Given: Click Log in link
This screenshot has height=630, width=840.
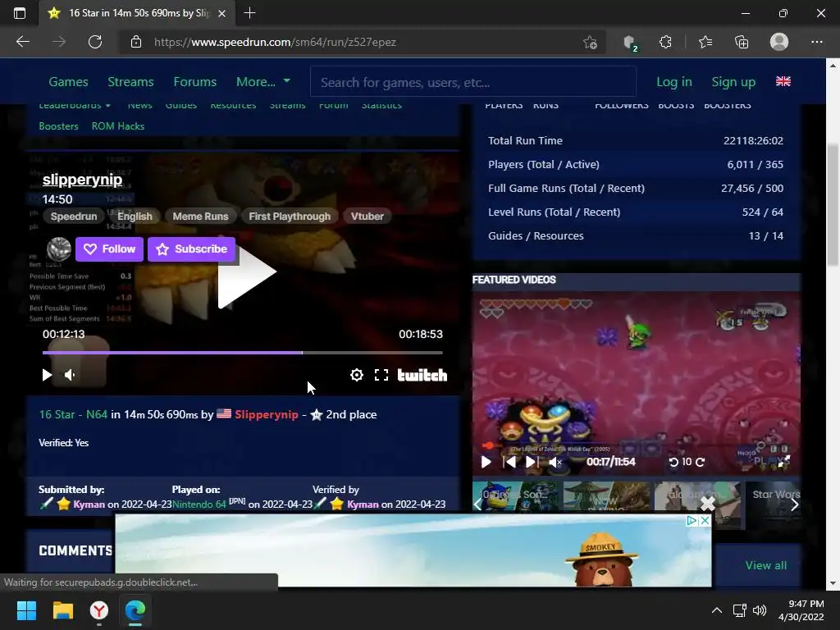Looking at the screenshot, I should [x=674, y=82].
